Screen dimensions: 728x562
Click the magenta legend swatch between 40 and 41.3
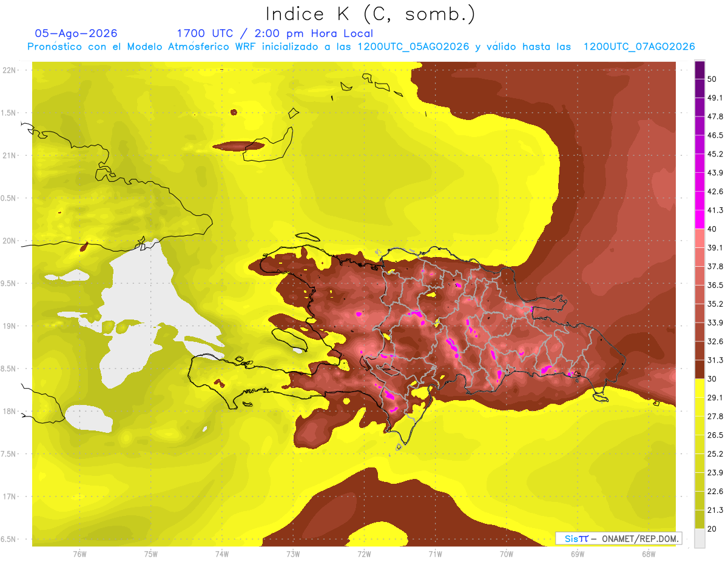(x=699, y=219)
